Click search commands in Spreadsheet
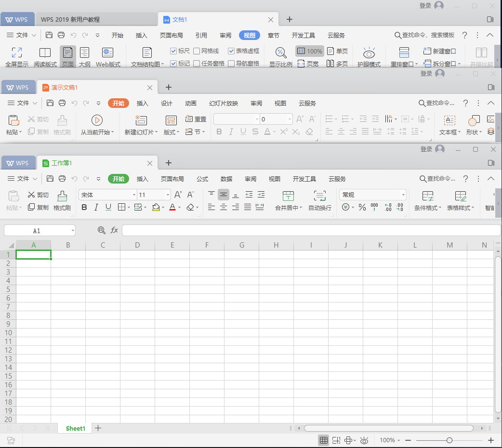 pos(437,178)
